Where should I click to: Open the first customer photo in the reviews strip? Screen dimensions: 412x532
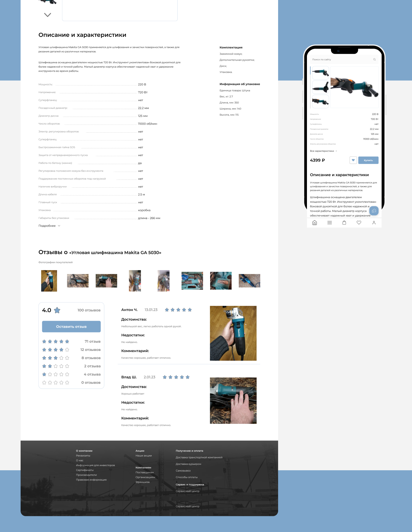coord(49,281)
